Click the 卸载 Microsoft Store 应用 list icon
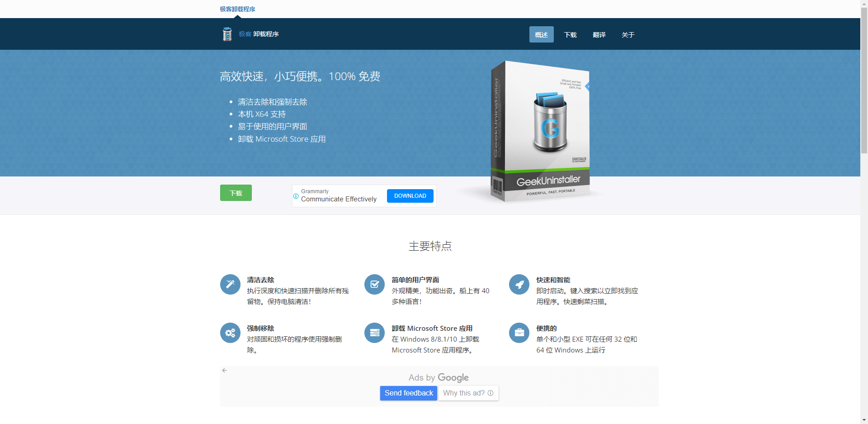Screen dimensions: 868x424 pyautogui.click(x=374, y=333)
